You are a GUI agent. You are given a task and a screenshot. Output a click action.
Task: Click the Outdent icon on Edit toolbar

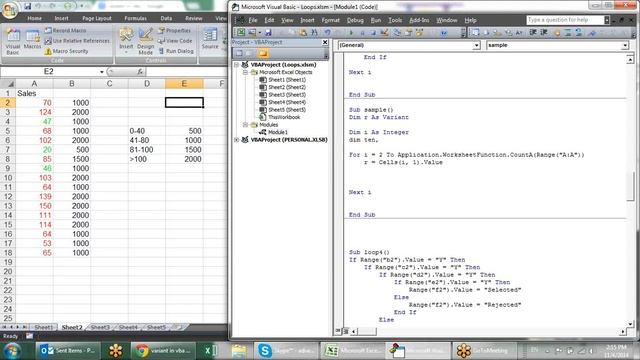coord(544,33)
